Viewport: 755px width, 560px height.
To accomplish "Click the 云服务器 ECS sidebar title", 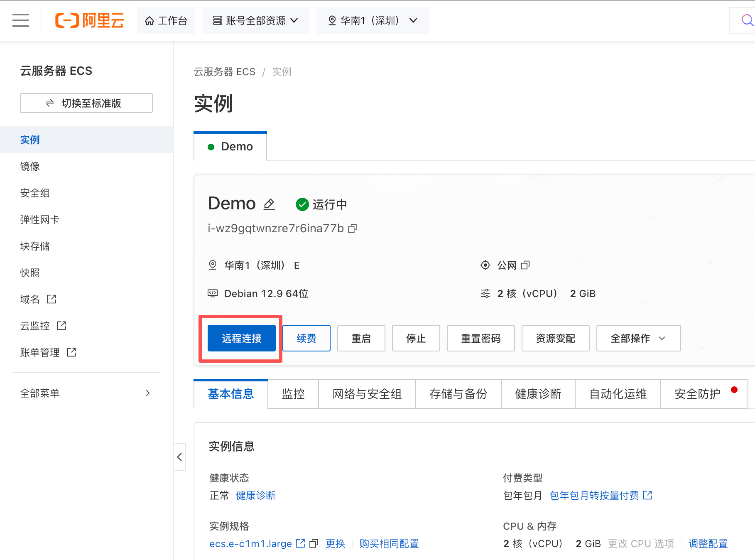I will point(56,71).
